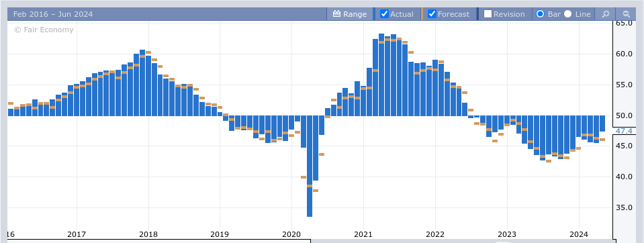
Task: Click the calendar icon beside Range
Action: [337, 14]
